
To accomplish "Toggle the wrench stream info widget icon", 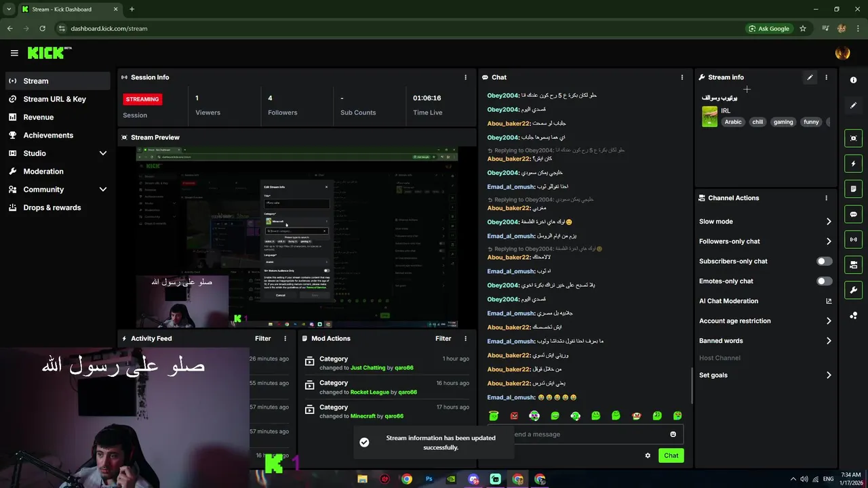I will (853, 290).
